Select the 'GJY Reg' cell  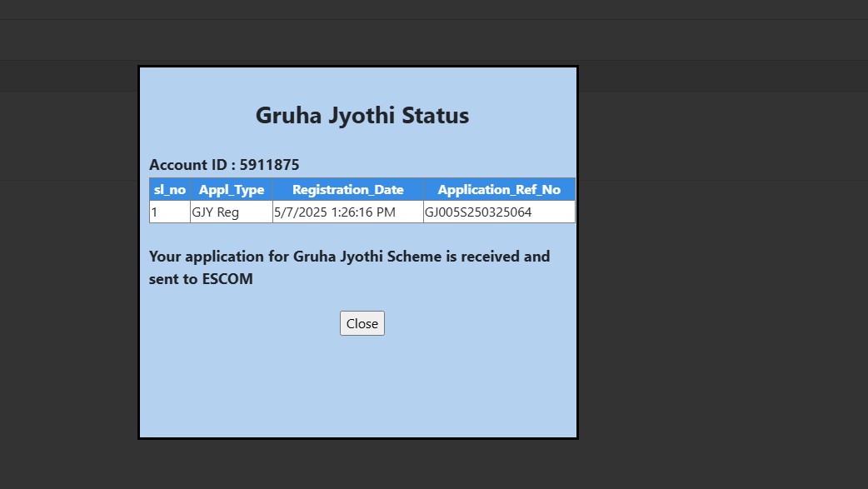point(232,212)
